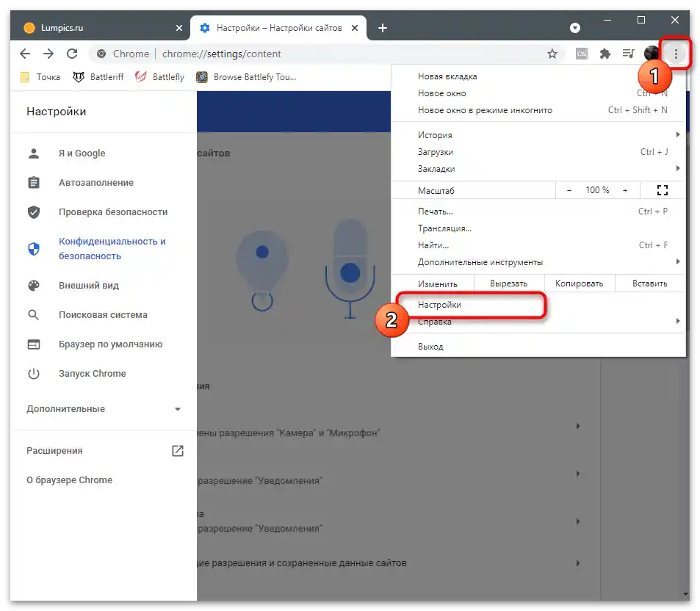700x611 pixels.
Task: Expand Дополнительные инструменты submenu
Action: tap(538, 262)
